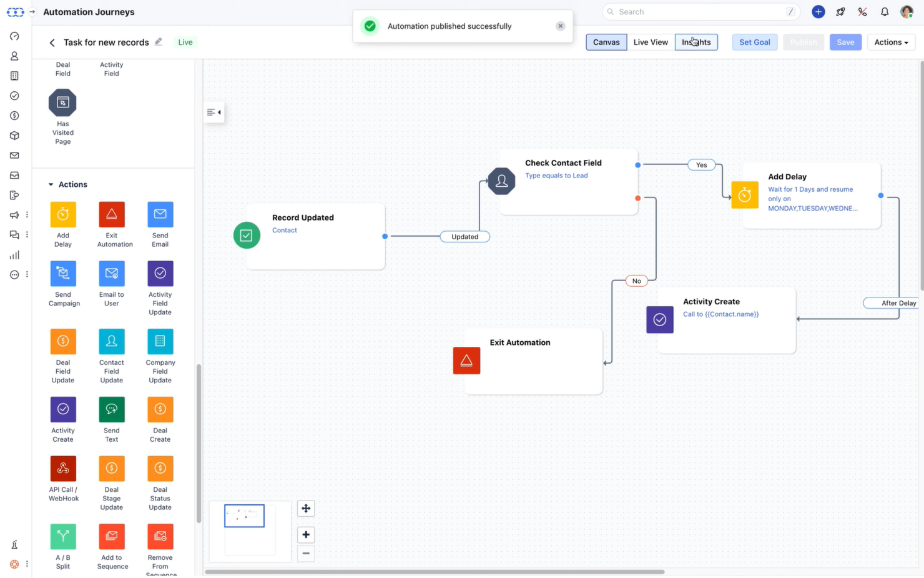
Task: Select the Exit Automation action icon
Action: (x=111, y=214)
